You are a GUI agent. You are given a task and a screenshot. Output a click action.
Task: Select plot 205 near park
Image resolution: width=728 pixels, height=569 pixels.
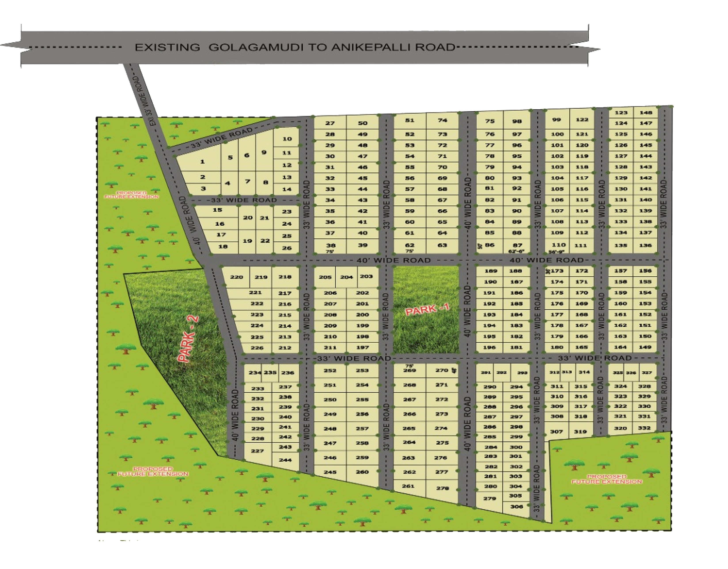(x=325, y=277)
